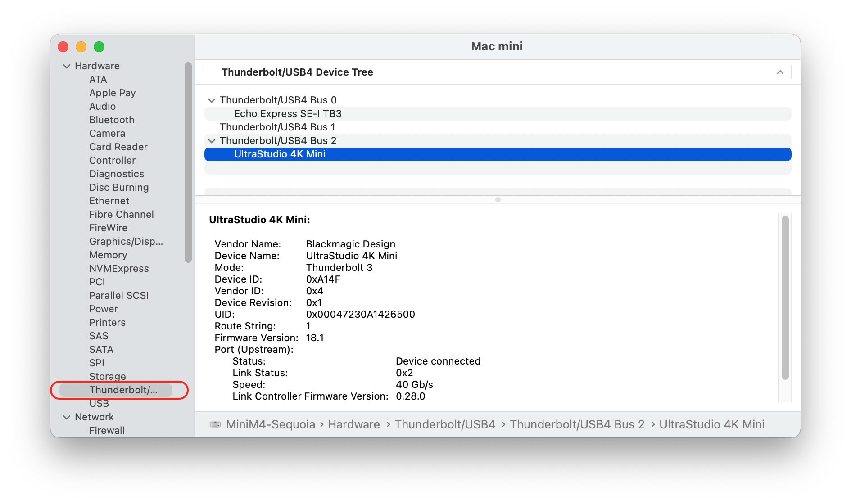This screenshot has height=504, width=851.
Task: Click the Mode value Thunderbolt 3
Action: pos(339,268)
